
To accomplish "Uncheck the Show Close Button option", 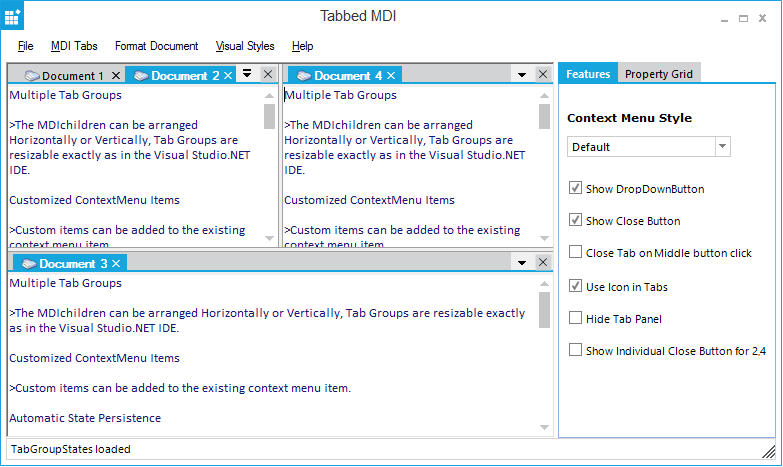I will click(575, 221).
